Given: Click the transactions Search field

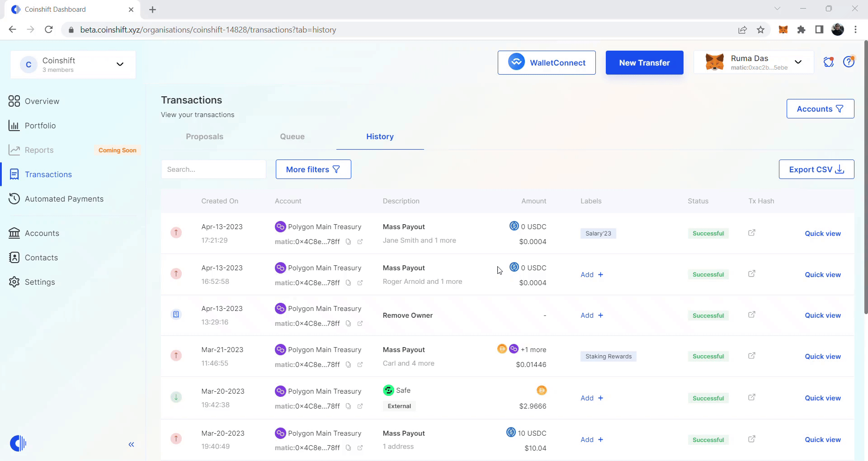Looking at the screenshot, I should 213,169.
